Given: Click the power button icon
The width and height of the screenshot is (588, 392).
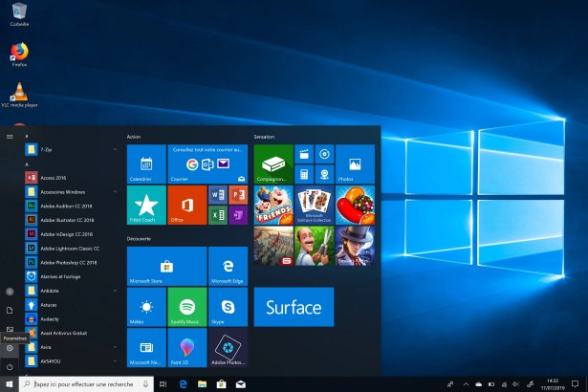Looking at the screenshot, I should [10, 367].
